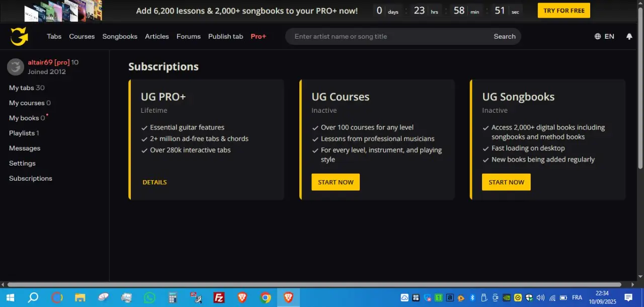644x307 pixels.
Task: Open Settings in sidebar
Action: (22, 163)
